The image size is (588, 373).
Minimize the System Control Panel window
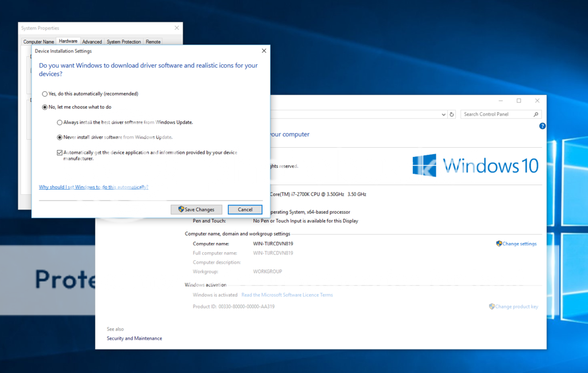tap(501, 101)
